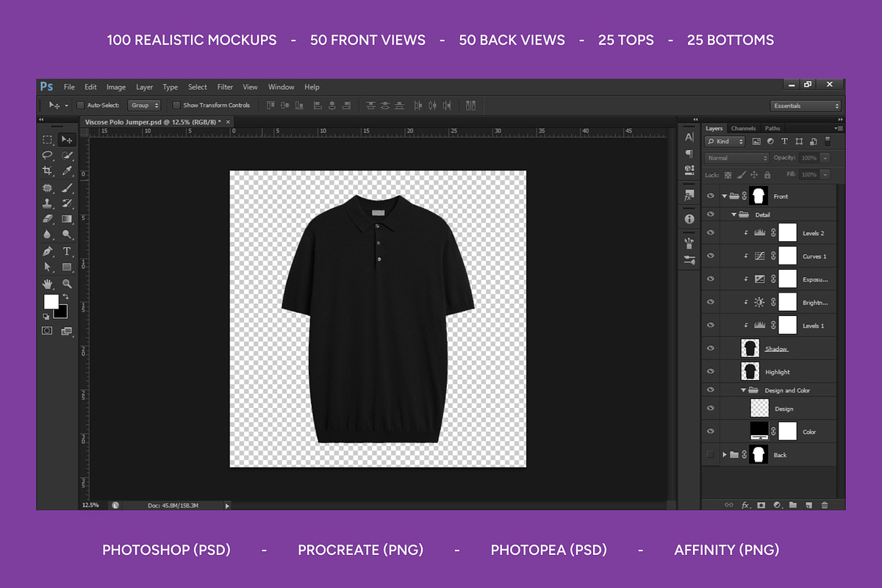The image size is (882, 588).
Task: Open the Auto-Select Group dropdown
Action: point(144,105)
